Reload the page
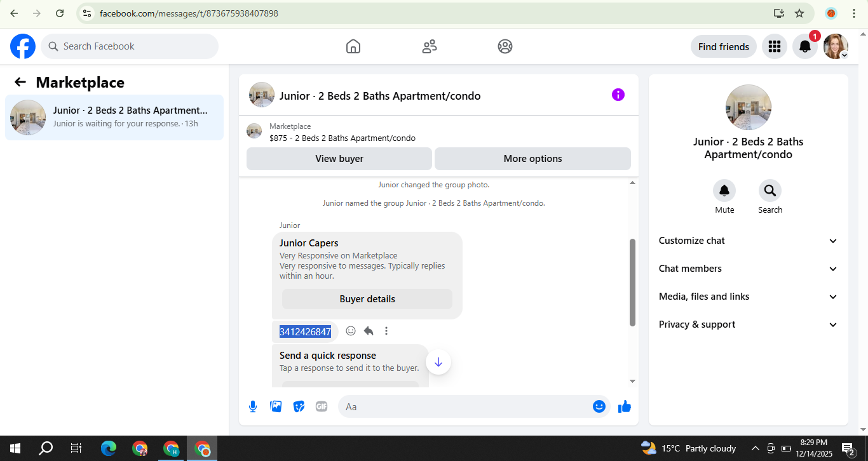868x461 pixels. point(60,13)
